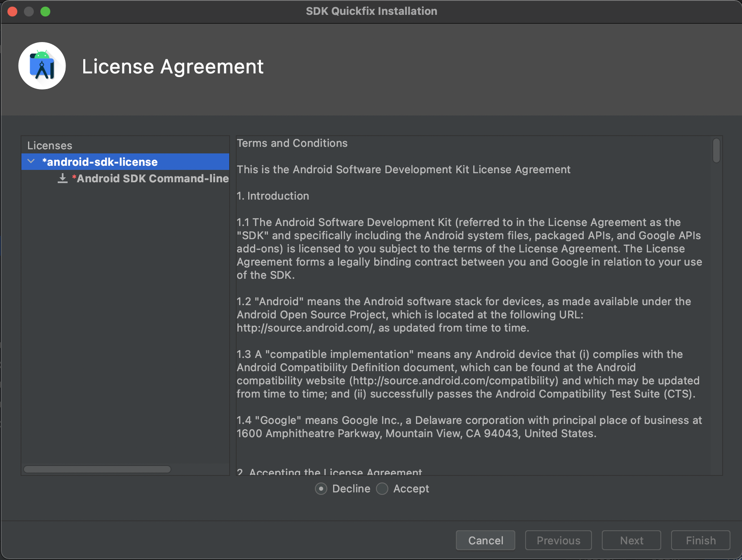The image size is (742, 560).
Task: Click the Android Studio logo icon
Action: point(42,66)
